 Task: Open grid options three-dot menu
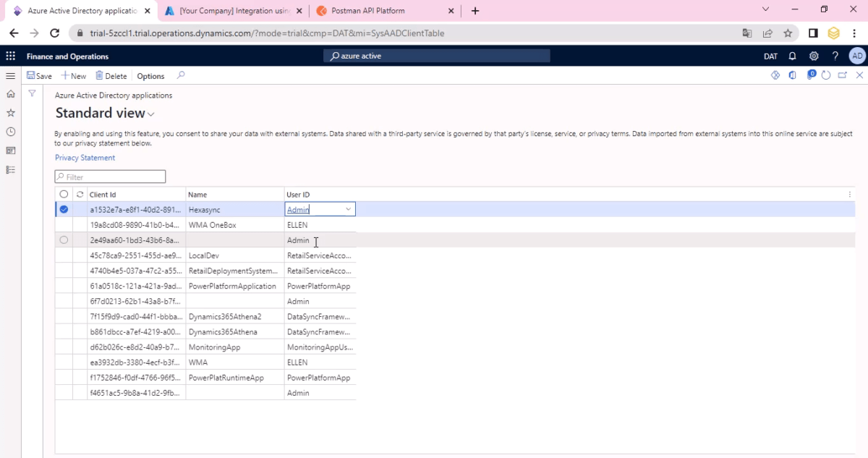tap(849, 195)
